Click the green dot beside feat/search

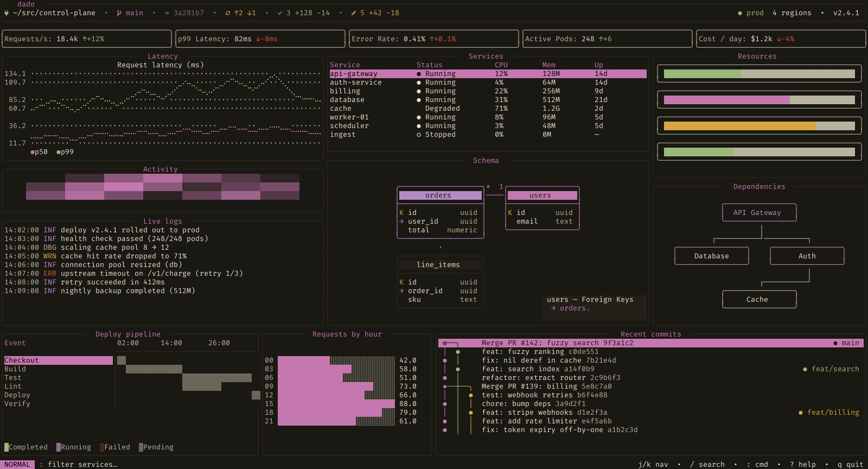click(x=805, y=369)
